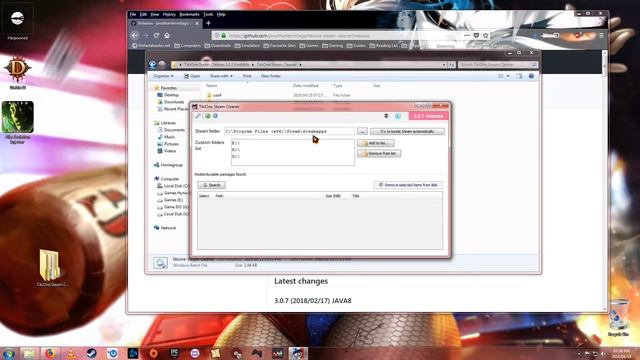Open the Games bookmarks folder
640x360 pixels.
pos(309,46)
